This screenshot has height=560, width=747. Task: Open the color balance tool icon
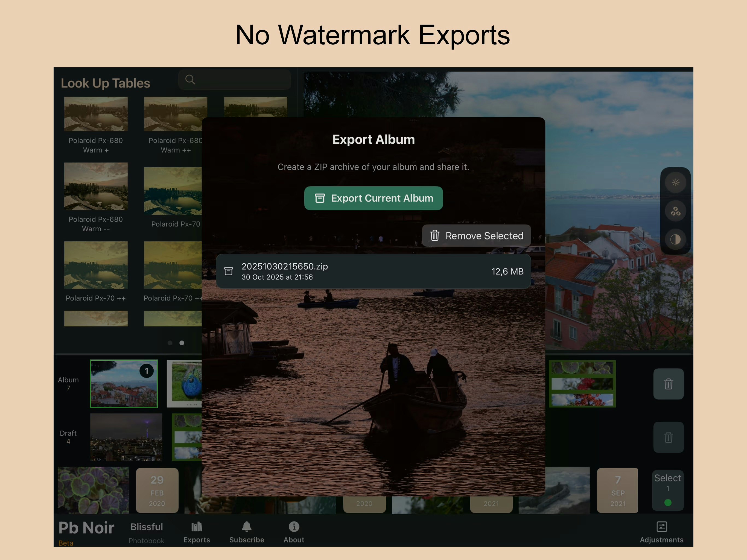click(x=675, y=211)
